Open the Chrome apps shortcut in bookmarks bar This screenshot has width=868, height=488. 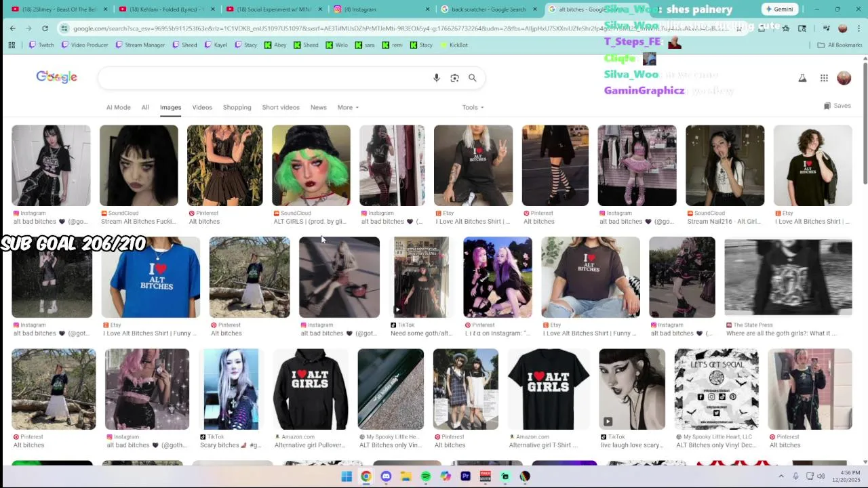coord(12,45)
